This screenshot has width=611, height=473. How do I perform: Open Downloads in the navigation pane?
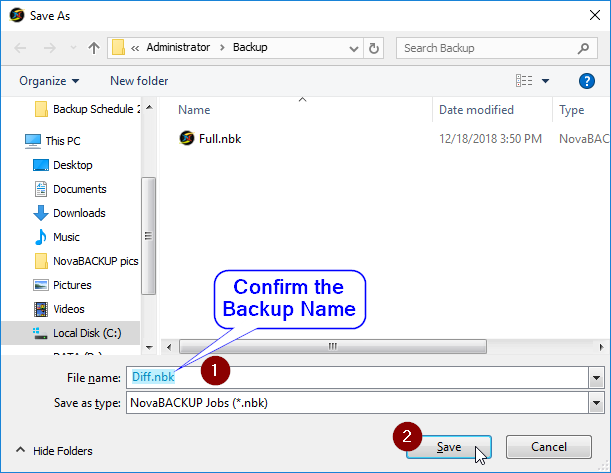[79, 213]
